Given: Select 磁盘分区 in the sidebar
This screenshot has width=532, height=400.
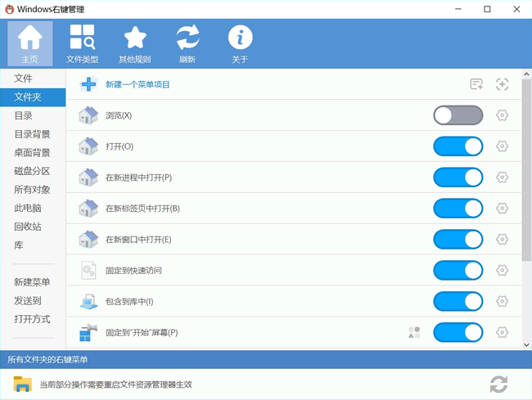Looking at the screenshot, I should click(32, 171).
